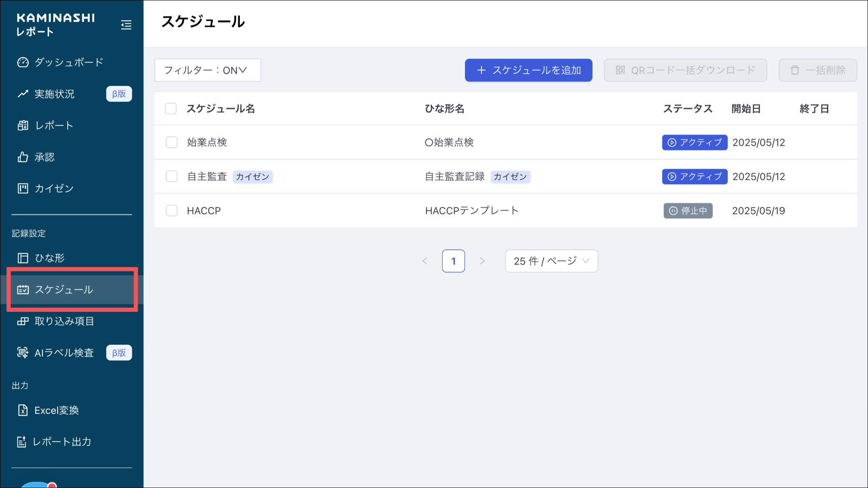Screen dimensions: 868x488
Task: Click the 実施状況 trend chart icon
Action: (x=23, y=94)
